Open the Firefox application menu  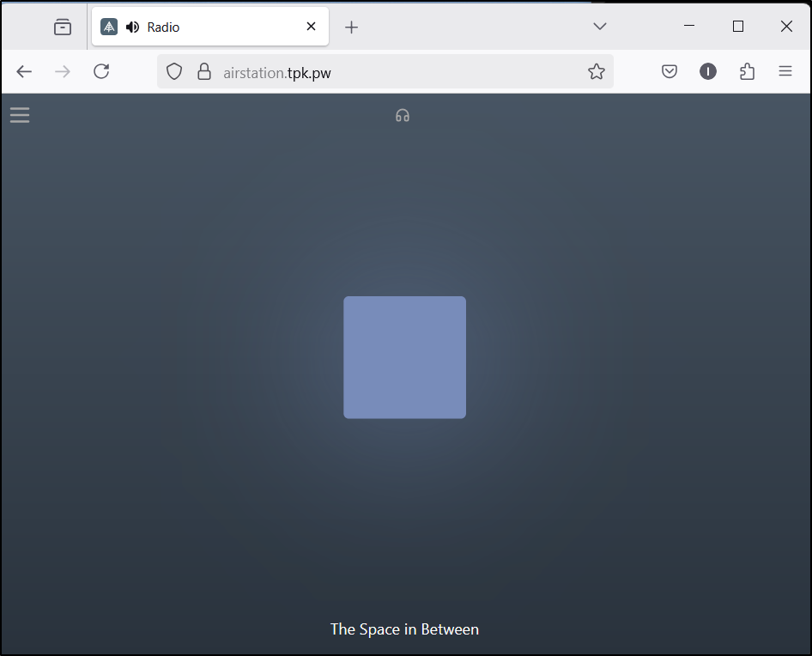[785, 71]
